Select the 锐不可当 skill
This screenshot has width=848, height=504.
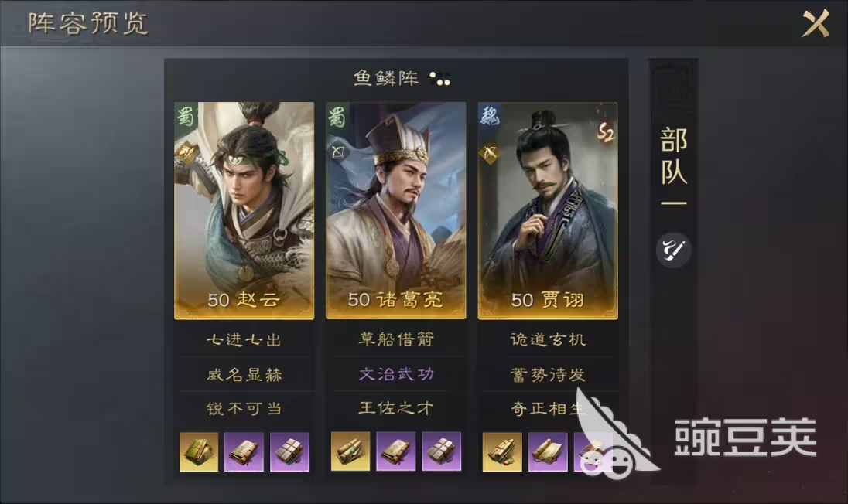pos(244,408)
